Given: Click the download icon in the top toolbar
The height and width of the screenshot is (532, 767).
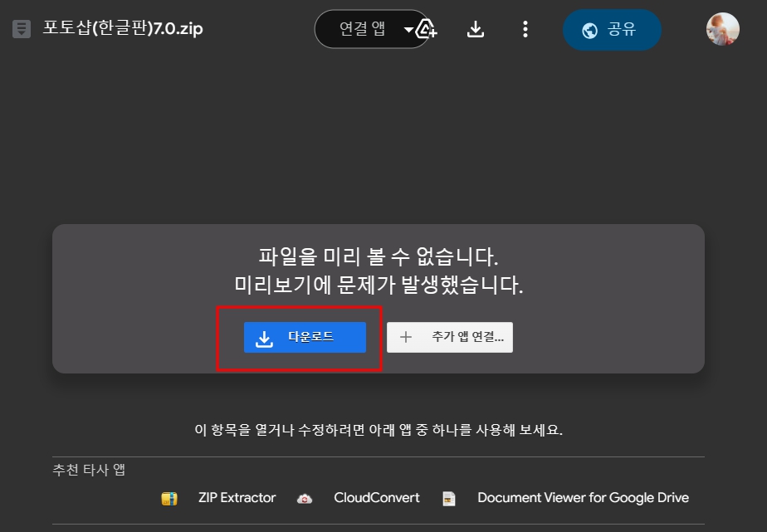Looking at the screenshot, I should point(476,29).
